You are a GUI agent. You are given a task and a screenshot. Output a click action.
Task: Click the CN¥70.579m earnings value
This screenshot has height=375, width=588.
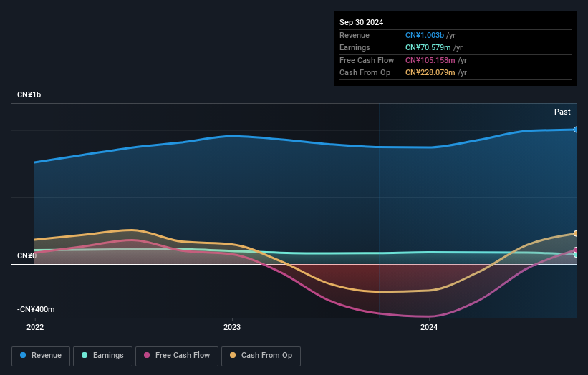pyautogui.click(x=428, y=47)
